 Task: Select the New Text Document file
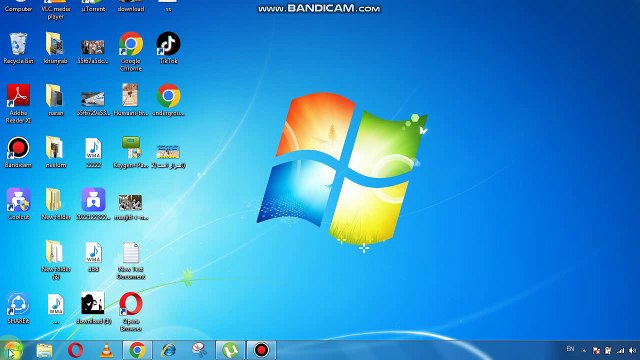[131, 260]
